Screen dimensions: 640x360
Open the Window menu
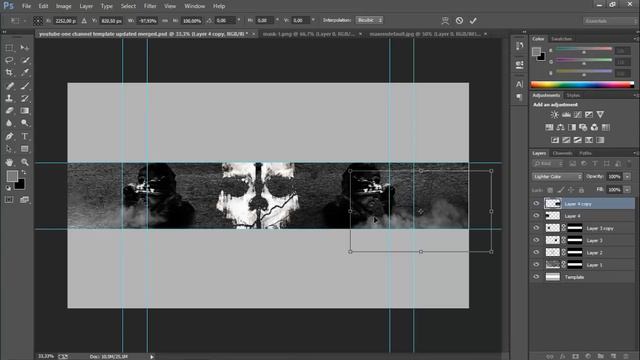click(194, 6)
